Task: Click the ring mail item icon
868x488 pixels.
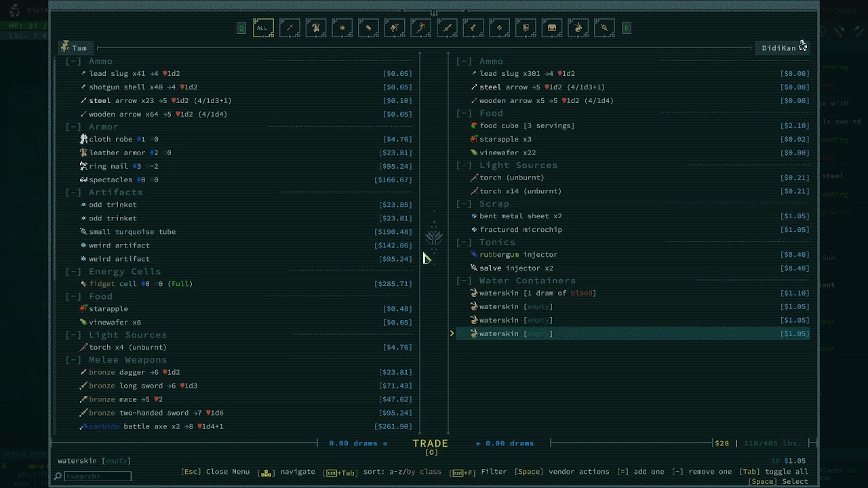Action: [83, 166]
